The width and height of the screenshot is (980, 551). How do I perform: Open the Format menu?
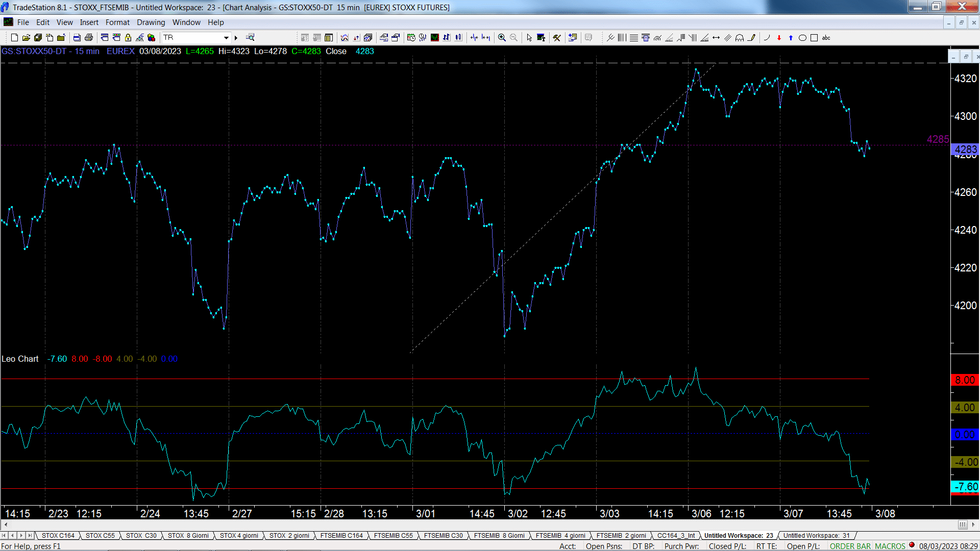(117, 22)
